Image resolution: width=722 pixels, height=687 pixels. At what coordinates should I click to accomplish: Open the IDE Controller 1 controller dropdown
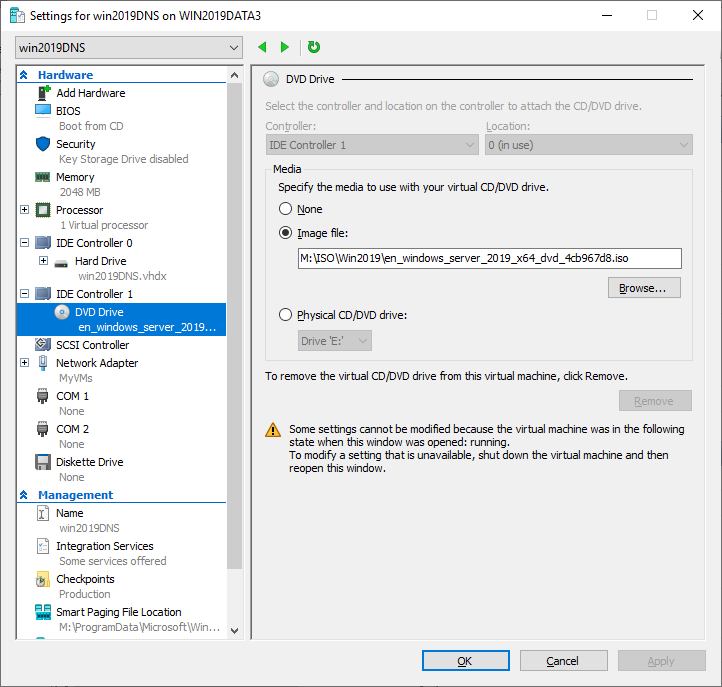pos(372,145)
